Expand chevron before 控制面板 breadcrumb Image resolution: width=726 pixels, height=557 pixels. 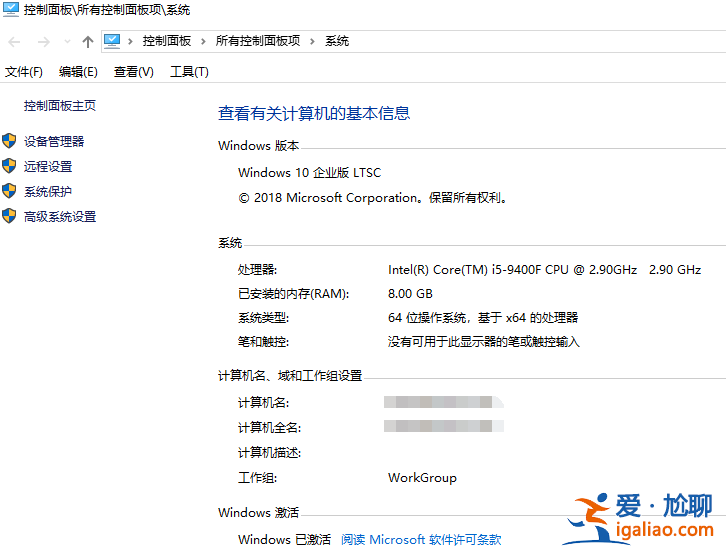tap(131, 42)
